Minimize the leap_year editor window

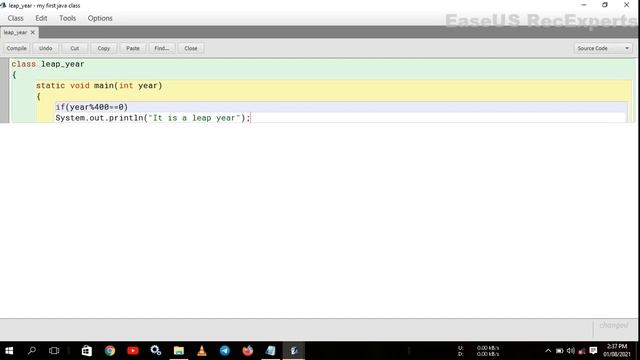point(584,5)
